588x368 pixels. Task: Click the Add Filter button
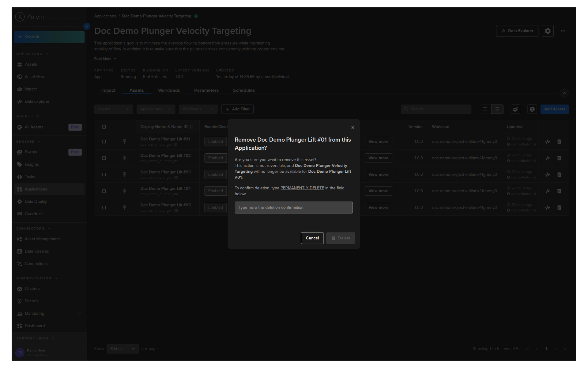pyautogui.click(x=237, y=109)
